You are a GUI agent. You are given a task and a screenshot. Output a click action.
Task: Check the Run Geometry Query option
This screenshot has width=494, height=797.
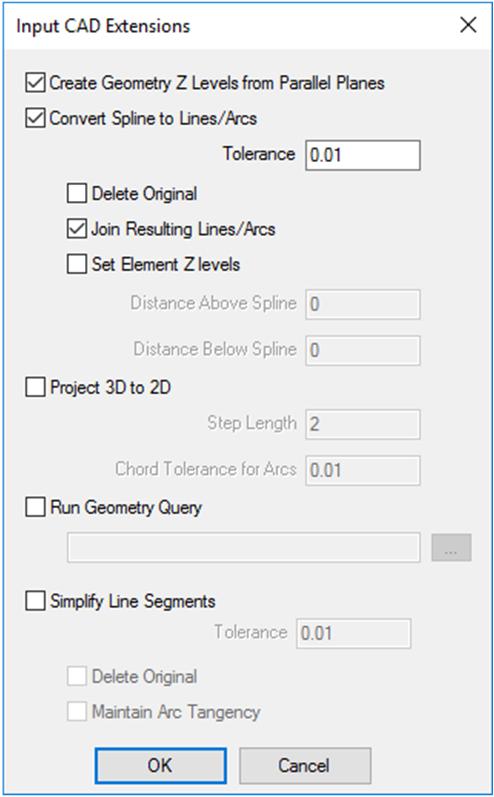tap(35, 507)
